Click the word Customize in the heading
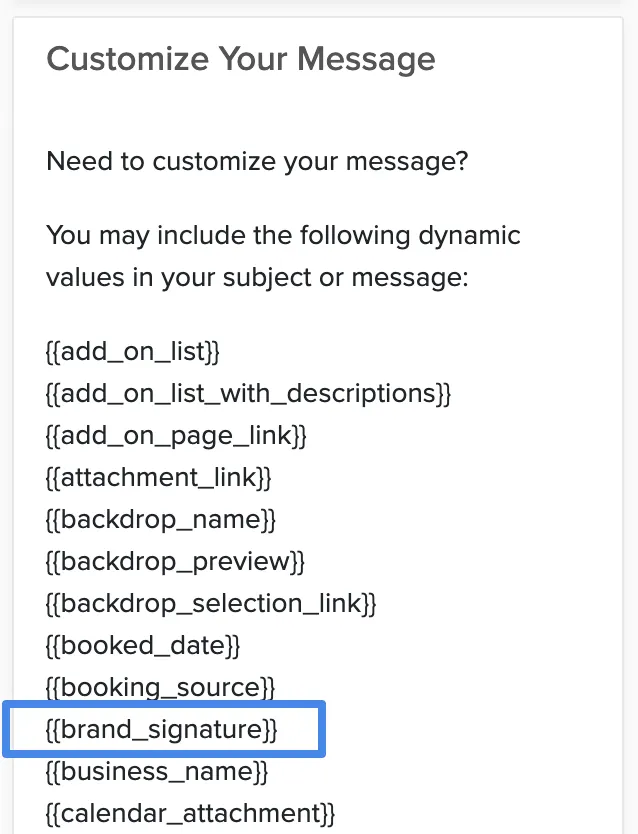 (128, 59)
